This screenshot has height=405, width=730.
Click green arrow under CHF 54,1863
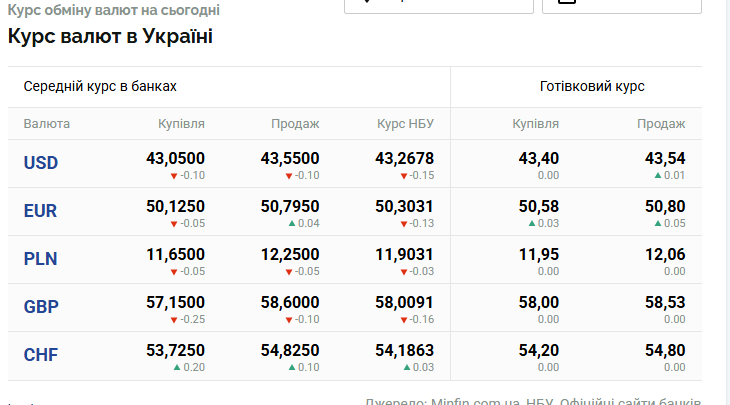point(403,368)
